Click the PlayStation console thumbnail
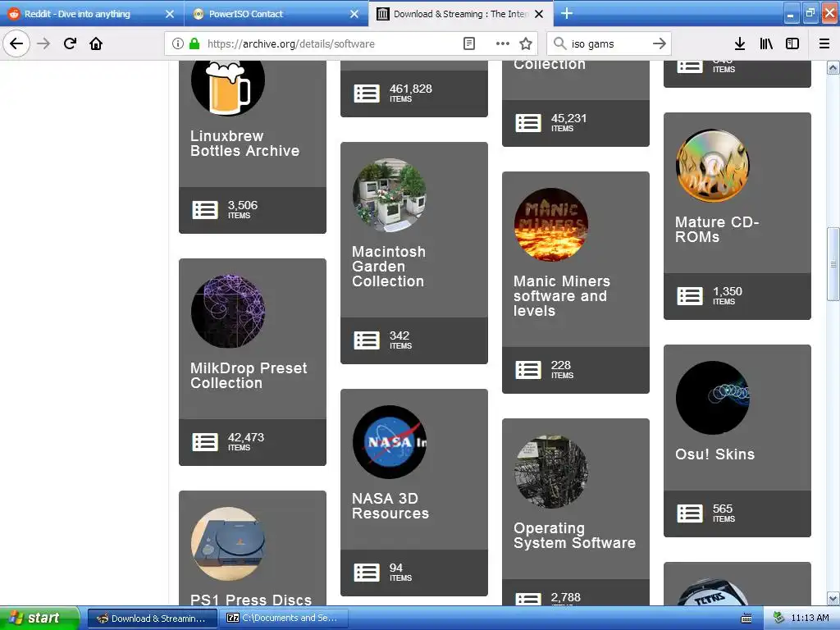This screenshot has height=630, width=840. tap(228, 543)
